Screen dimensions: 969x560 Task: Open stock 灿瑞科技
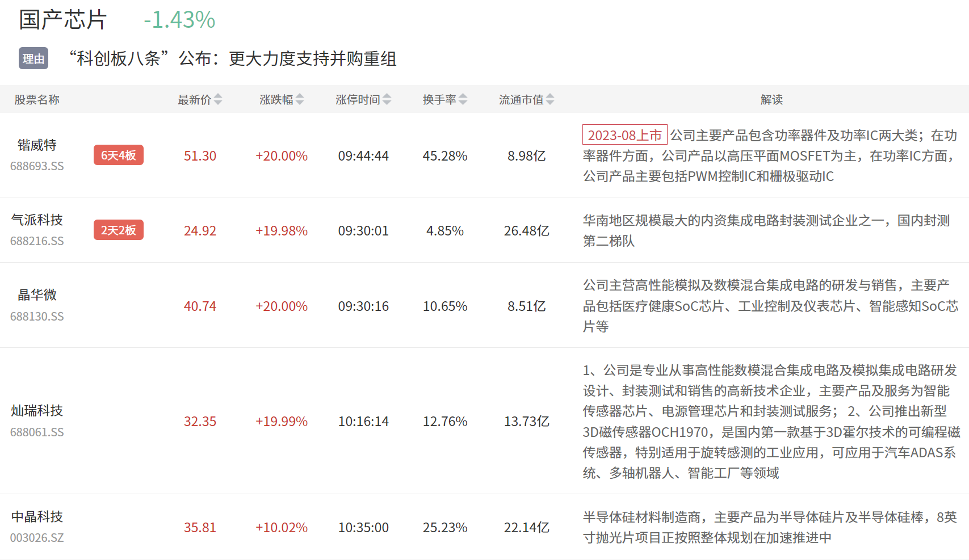[x=37, y=411]
